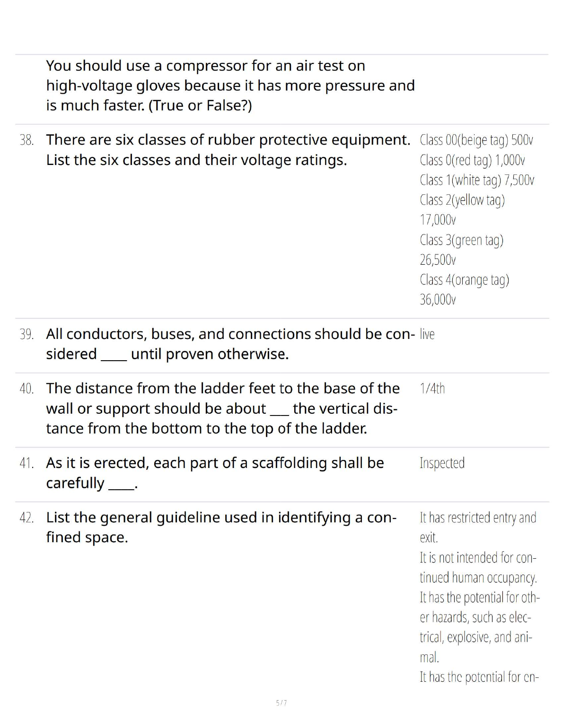The image size is (563, 728).
Task: Click the Class 00 beige tag answer
Action: point(476,140)
